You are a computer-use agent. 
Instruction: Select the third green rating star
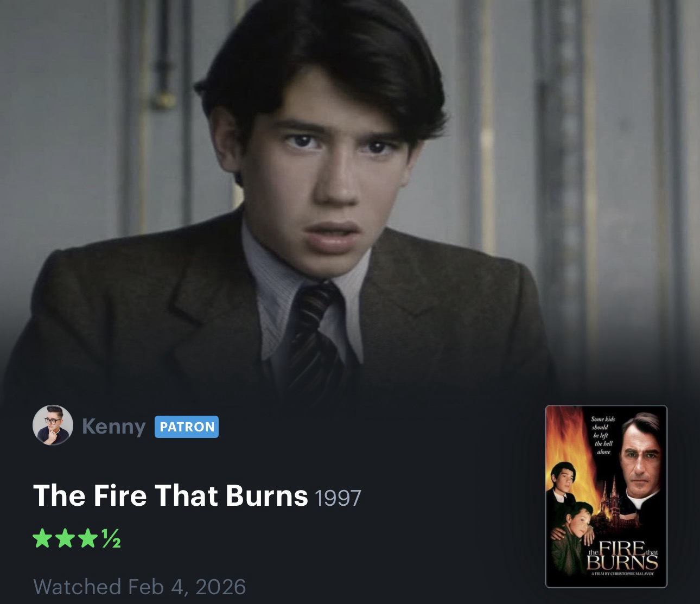(x=85, y=539)
